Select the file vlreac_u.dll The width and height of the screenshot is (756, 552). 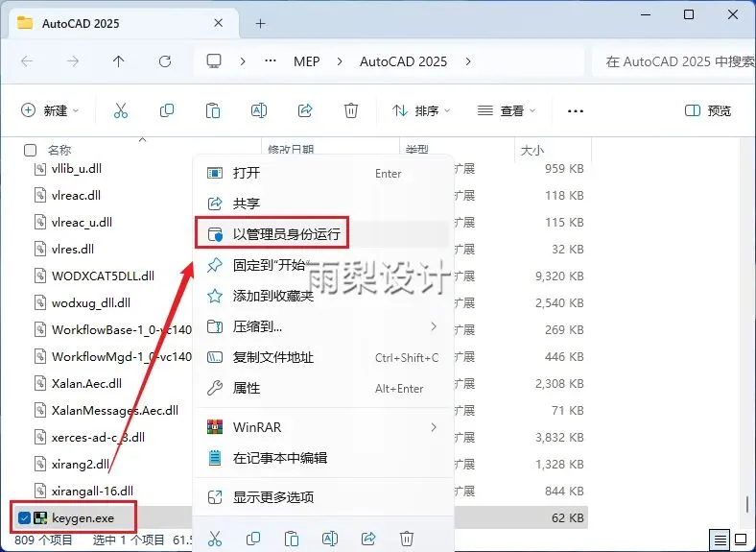82,222
